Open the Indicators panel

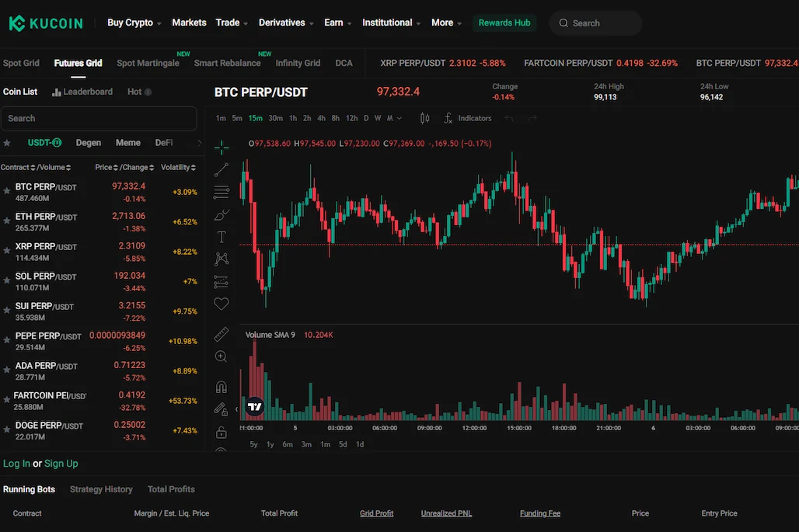(467, 118)
